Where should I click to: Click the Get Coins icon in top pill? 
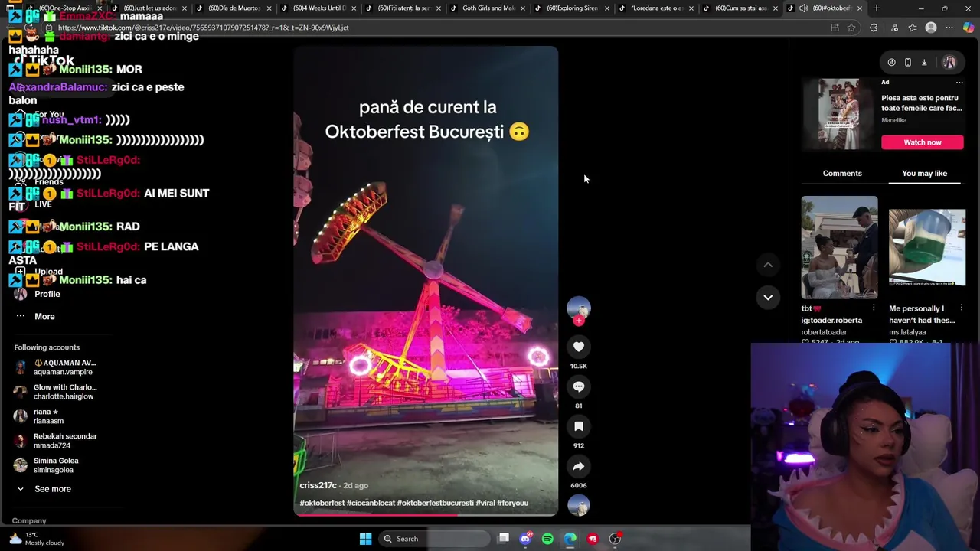[891, 62]
